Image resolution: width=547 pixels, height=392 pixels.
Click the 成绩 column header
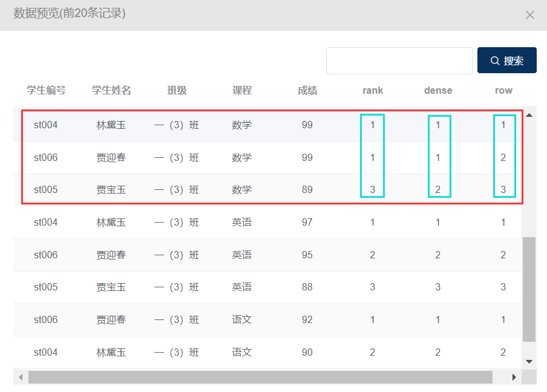coord(307,90)
